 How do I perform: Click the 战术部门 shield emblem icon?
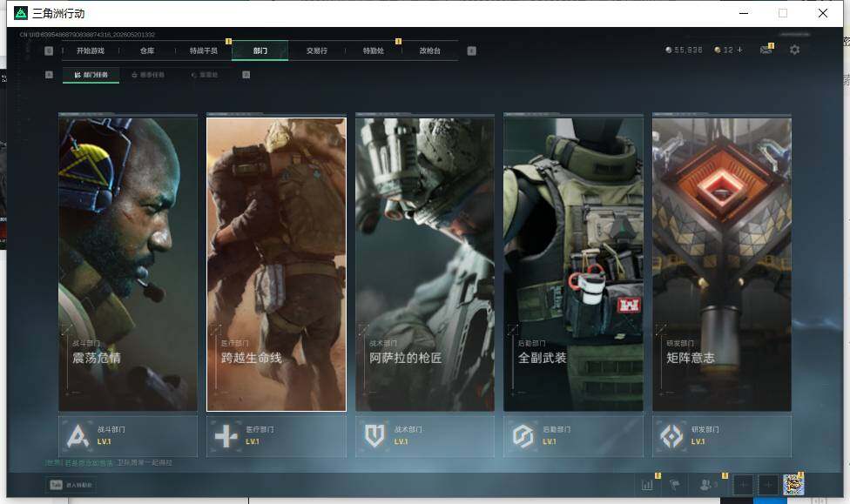pyautogui.click(x=374, y=436)
